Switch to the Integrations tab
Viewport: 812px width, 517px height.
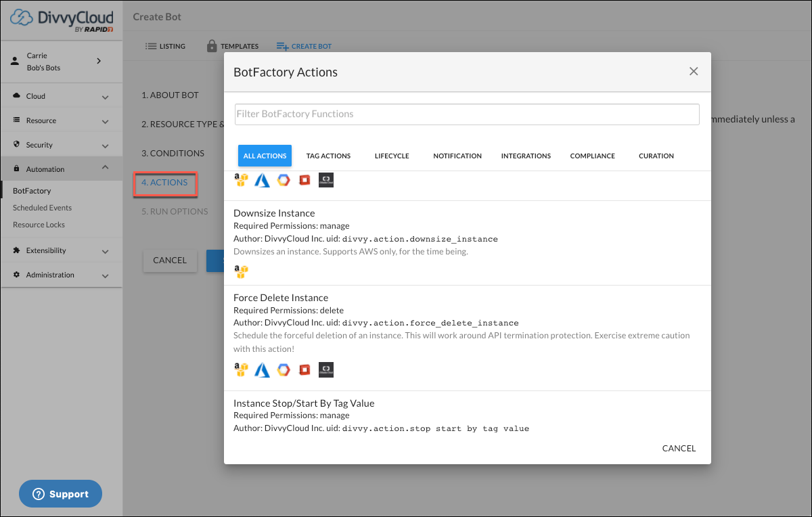[x=526, y=156]
